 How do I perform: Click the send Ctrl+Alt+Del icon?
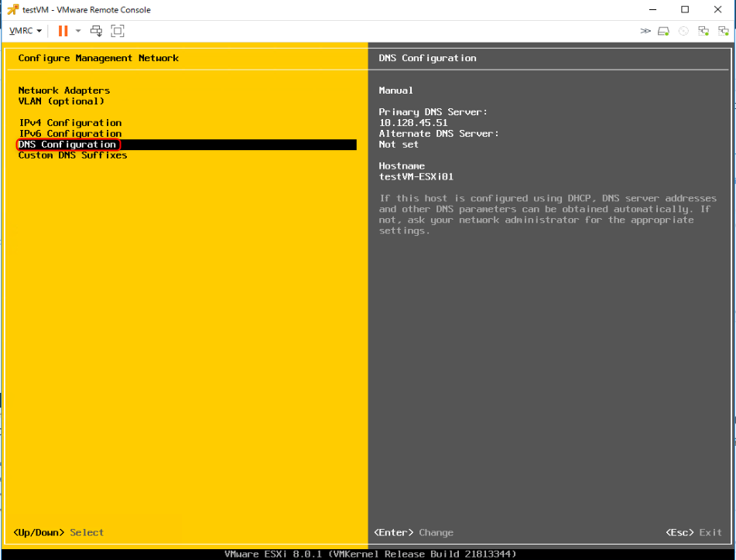coord(96,31)
